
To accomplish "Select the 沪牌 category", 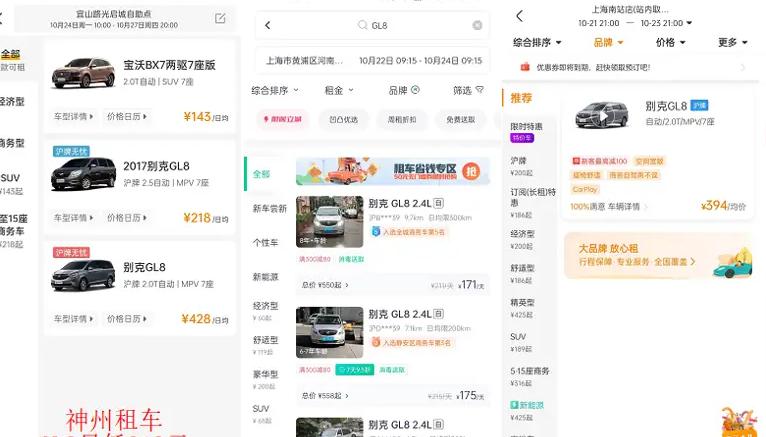I will tap(522, 166).
